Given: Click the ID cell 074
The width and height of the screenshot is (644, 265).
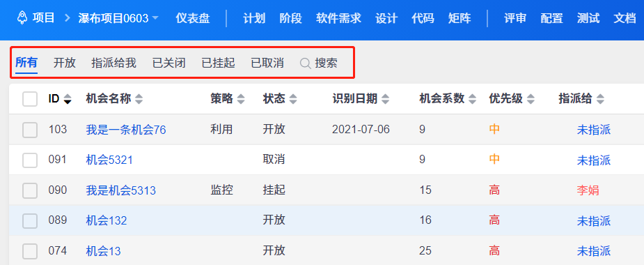Looking at the screenshot, I should [x=58, y=250].
